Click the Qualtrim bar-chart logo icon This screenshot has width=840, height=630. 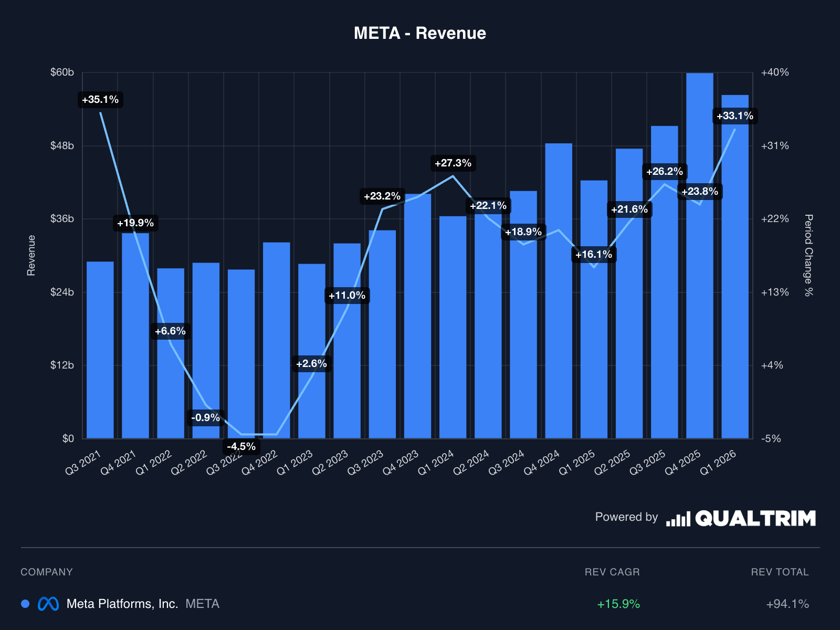click(x=678, y=519)
